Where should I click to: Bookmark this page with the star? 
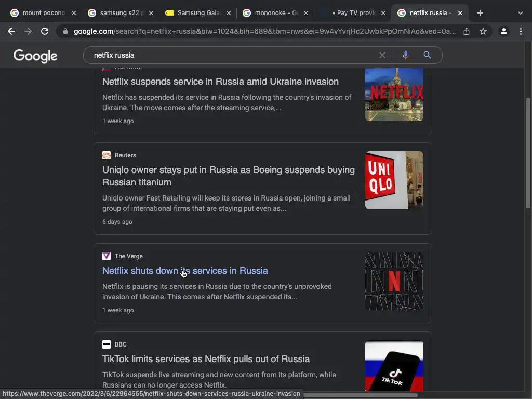pyautogui.click(x=483, y=32)
